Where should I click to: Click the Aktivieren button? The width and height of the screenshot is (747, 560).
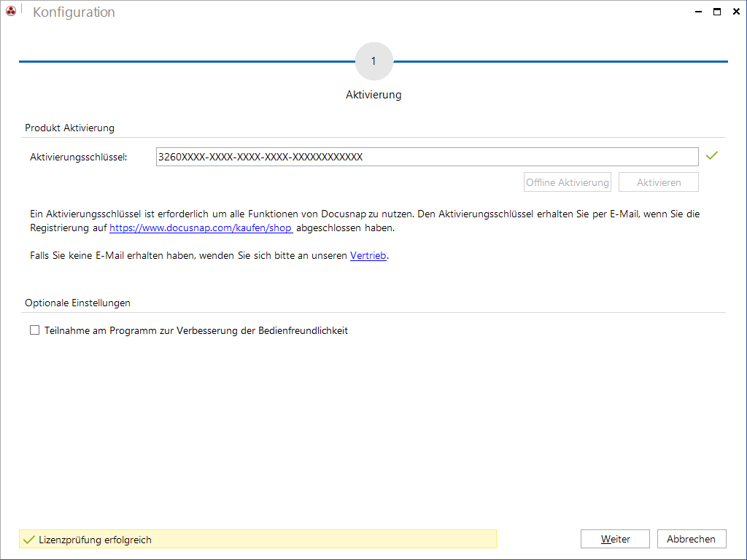(659, 182)
